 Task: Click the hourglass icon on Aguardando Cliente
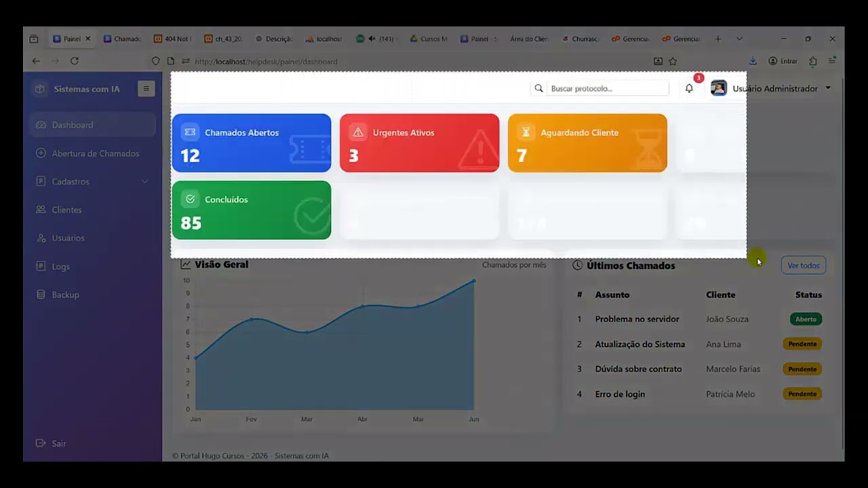pos(526,132)
